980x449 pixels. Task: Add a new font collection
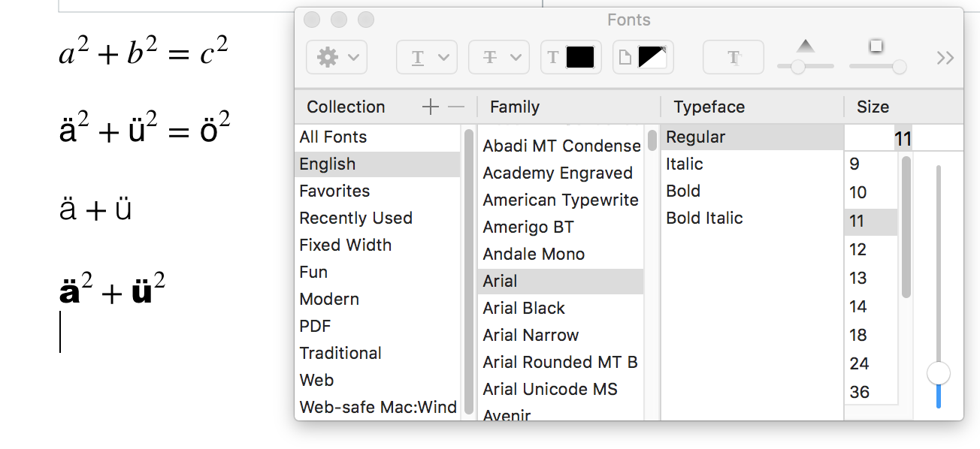(430, 107)
